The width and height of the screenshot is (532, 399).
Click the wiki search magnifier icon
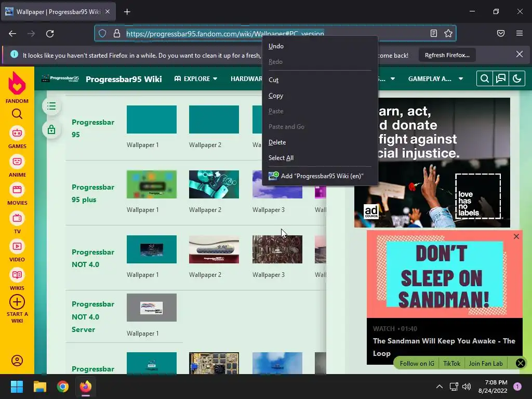[x=485, y=79]
